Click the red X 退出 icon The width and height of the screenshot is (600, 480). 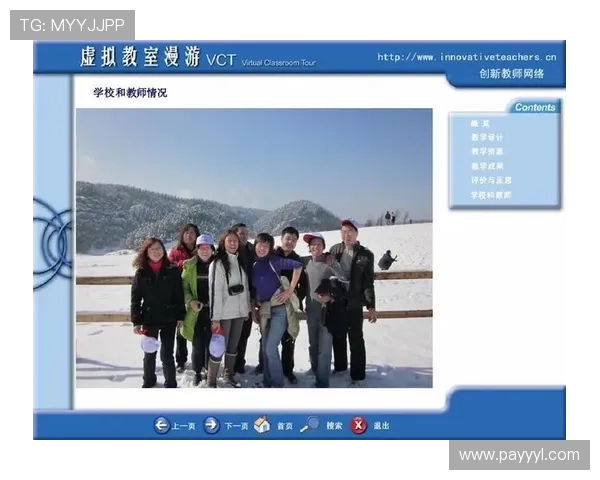click(x=359, y=426)
